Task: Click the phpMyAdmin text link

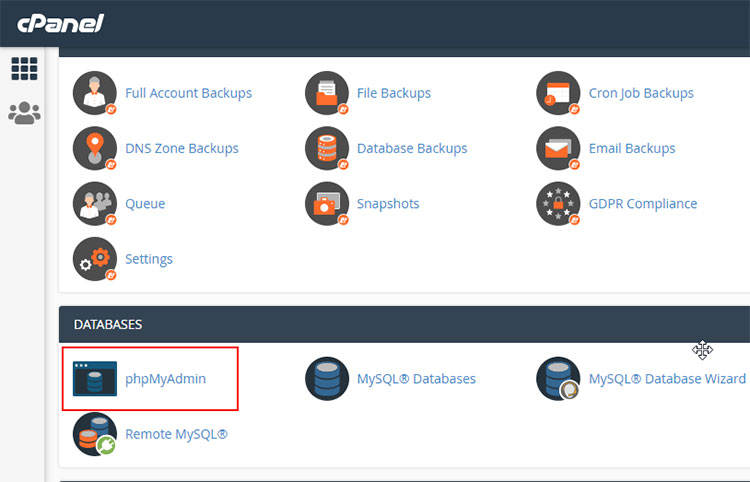Action: point(165,379)
